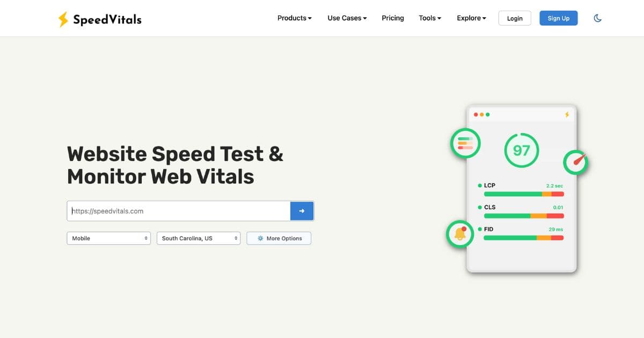Click the More Options button
This screenshot has width=644, height=338.
click(279, 238)
